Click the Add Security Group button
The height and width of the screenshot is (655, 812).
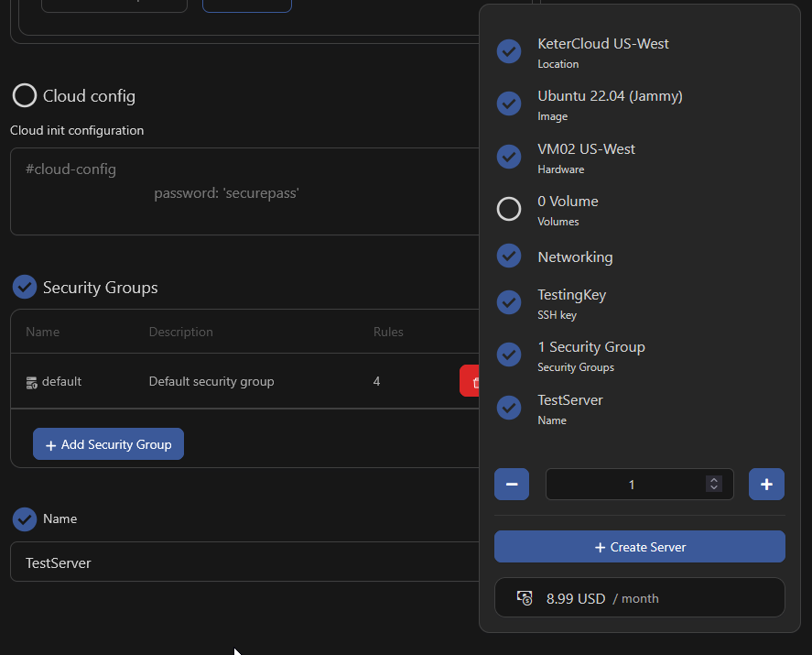point(108,444)
